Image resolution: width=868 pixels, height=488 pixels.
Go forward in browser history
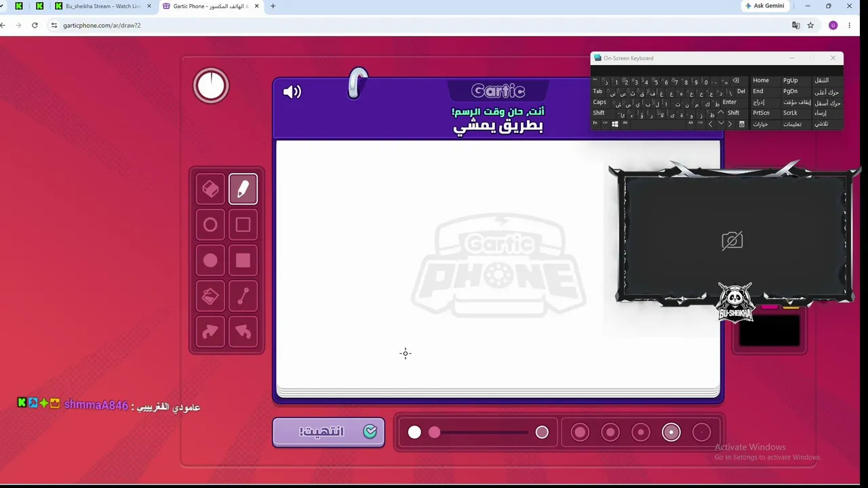(x=18, y=25)
